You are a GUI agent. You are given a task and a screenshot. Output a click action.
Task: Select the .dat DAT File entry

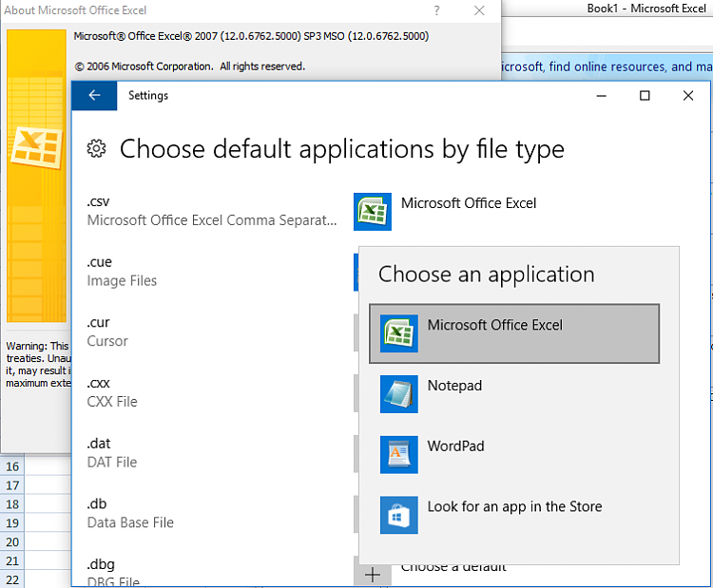pos(112,453)
